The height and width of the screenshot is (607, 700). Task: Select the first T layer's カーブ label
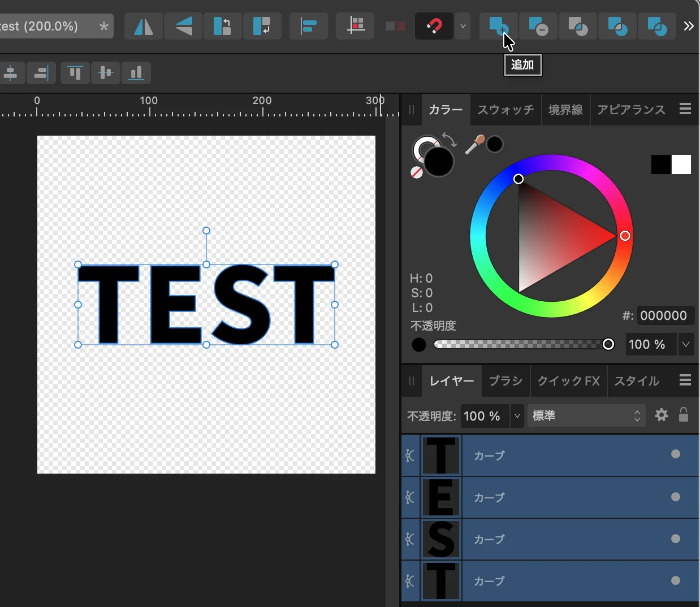coord(489,456)
